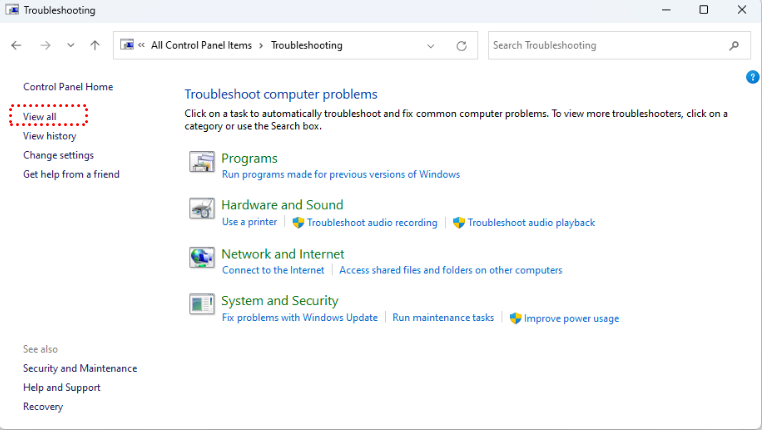Refresh the Troubleshooting page
762x431 pixels.
461,46
